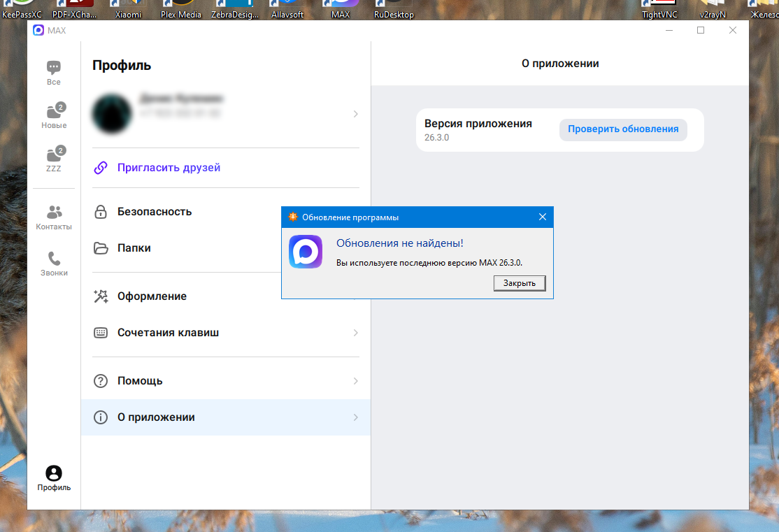779x532 pixels.
Task: Expand the profile details chevron
Action: pos(356,114)
